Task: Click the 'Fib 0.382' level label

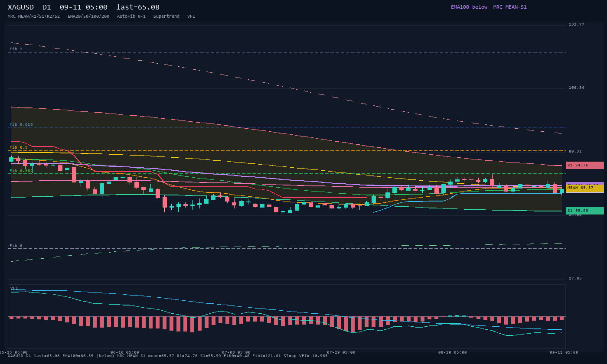Action: coord(21,171)
